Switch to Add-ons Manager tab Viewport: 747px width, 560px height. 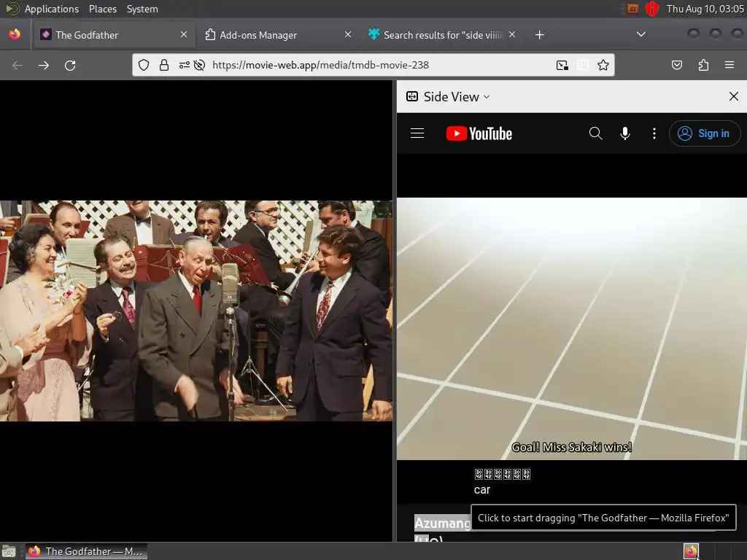coord(278,35)
